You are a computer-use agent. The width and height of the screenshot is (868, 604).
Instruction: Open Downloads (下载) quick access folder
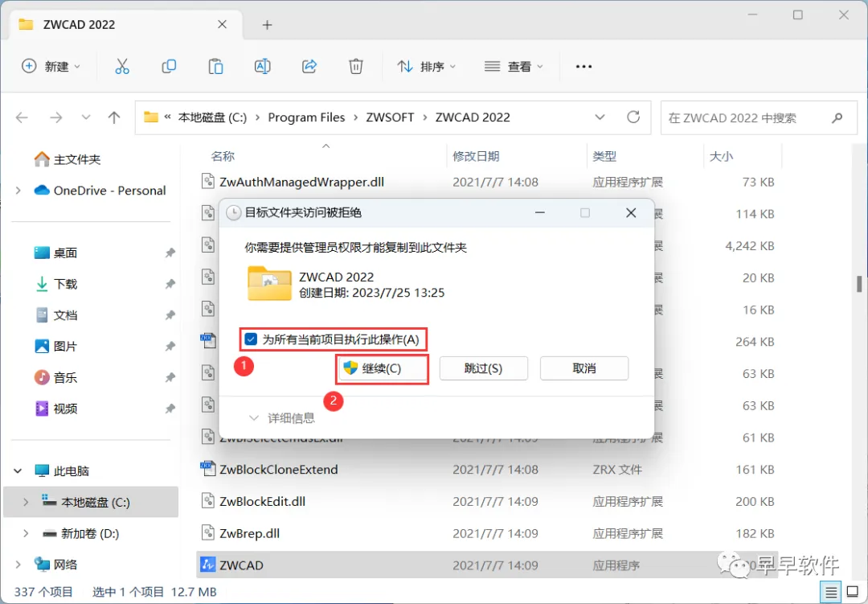tap(55, 284)
